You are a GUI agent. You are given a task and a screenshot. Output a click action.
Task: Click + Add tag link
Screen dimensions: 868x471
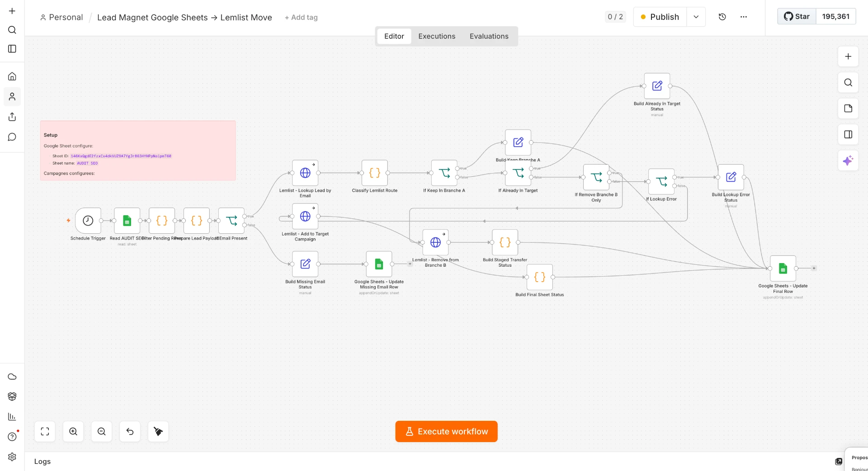[301, 18]
